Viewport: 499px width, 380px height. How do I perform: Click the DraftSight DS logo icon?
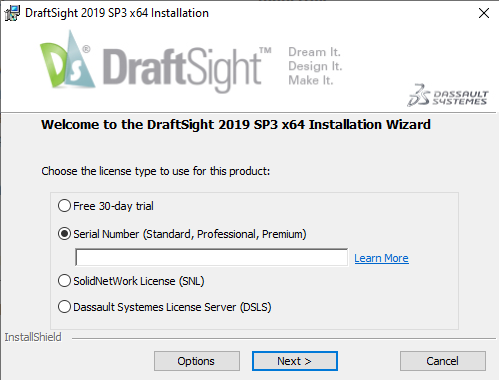tap(67, 60)
